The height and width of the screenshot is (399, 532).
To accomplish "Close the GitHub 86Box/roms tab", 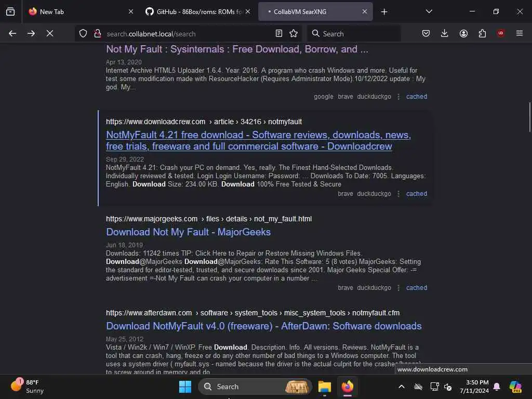I will tap(248, 12).
